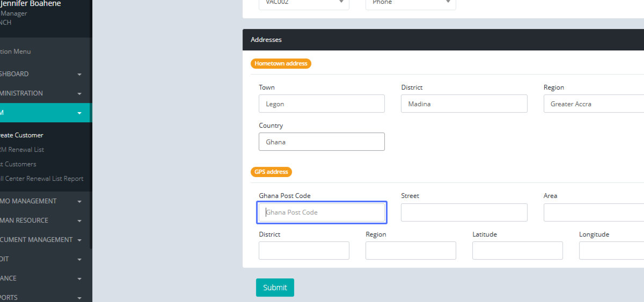The image size is (644, 302).
Task: Click the GPS address District field
Action: point(304,251)
